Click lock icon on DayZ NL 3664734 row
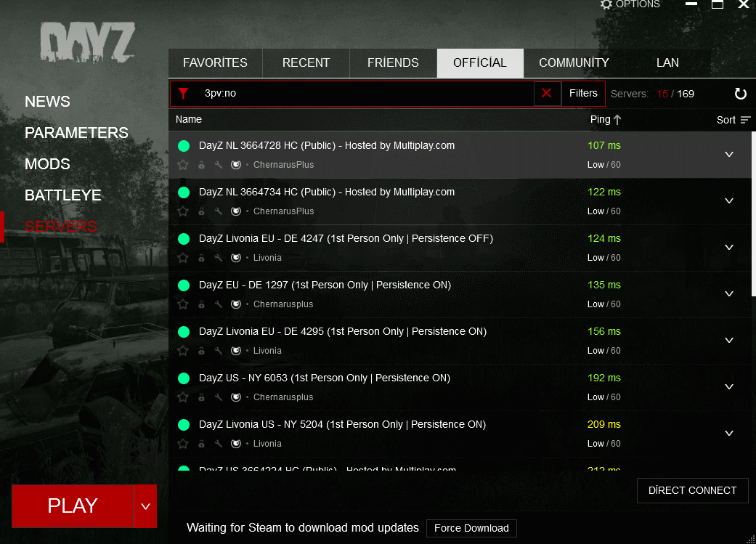The width and height of the screenshot is (756, 544). [x=202, y=211]
